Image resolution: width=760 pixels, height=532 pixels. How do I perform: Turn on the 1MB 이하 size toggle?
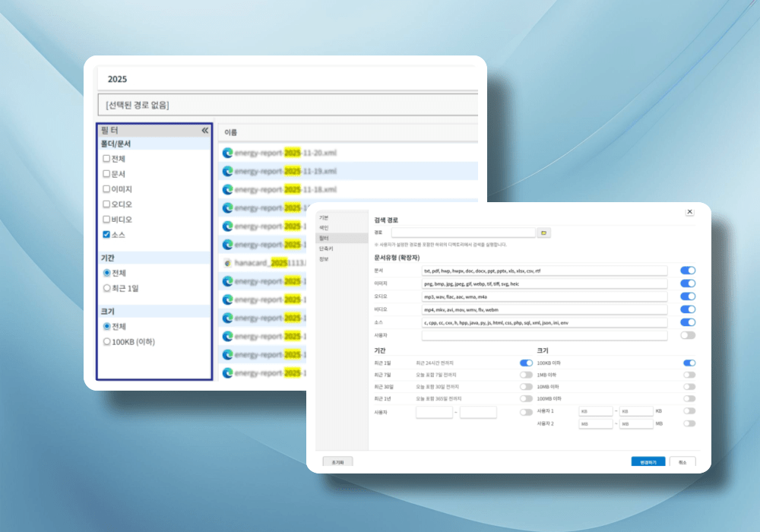689,375
